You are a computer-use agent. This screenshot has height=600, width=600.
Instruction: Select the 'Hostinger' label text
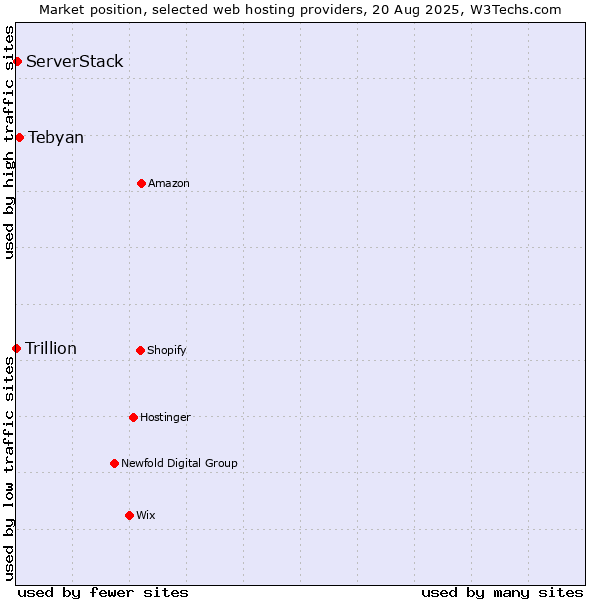pos(165,417)
